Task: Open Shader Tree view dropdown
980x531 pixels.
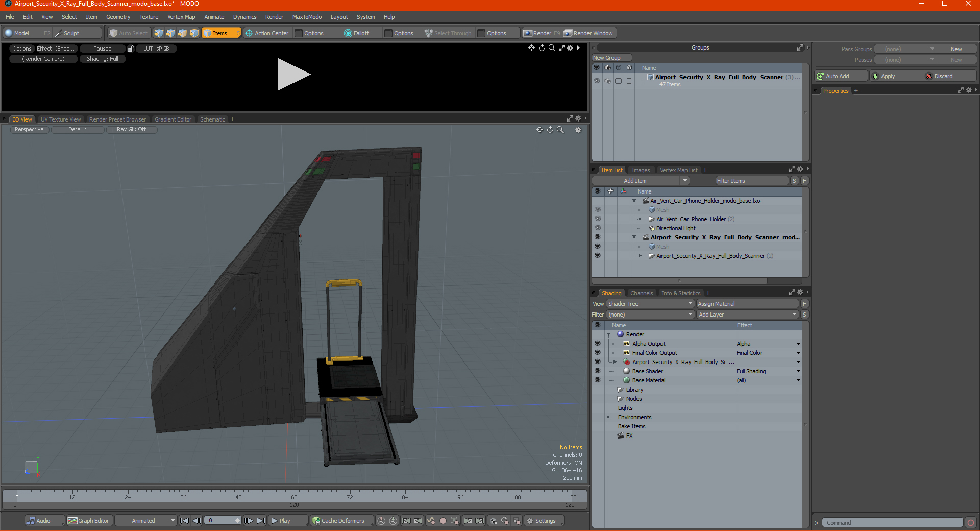Action: coord(650,304)
